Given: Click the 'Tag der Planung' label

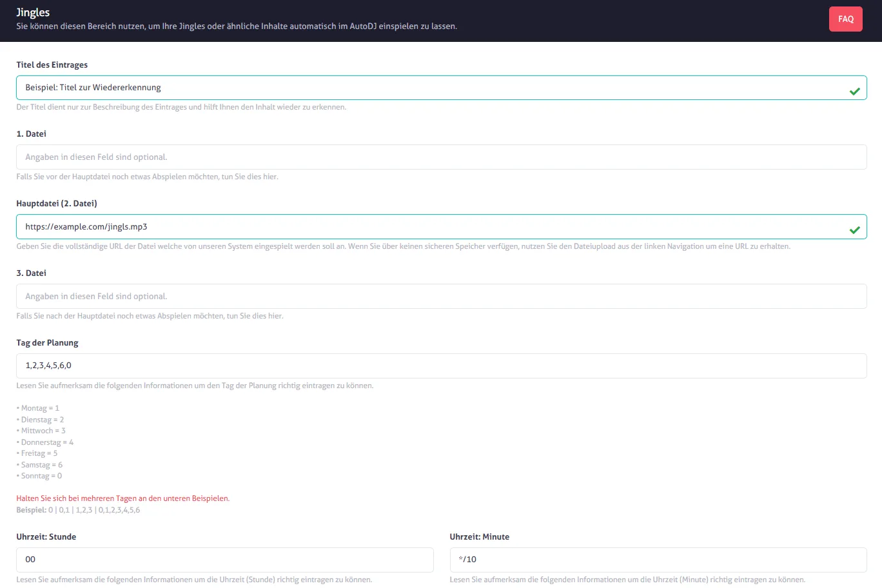Looking at the screenshot, I should tap(47, 343).
